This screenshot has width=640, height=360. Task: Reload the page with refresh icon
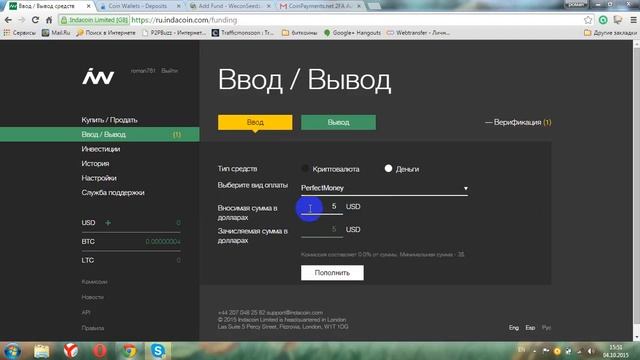coord(36,20)
